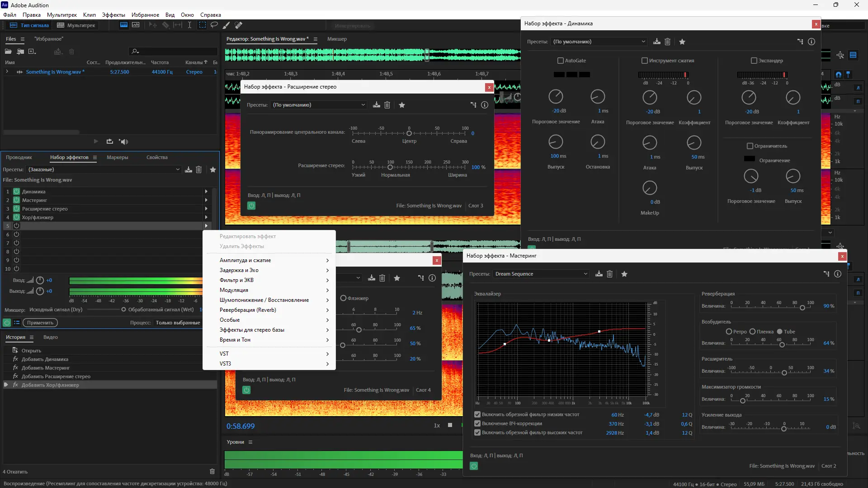Click the Spot Healing Brush tool
Image resolution: width=868 pixels, height=488 pixels.
point(238,25)
